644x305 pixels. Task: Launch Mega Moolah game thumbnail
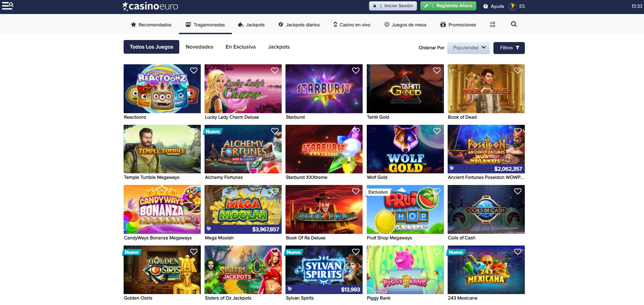click(x=243, y=209)
